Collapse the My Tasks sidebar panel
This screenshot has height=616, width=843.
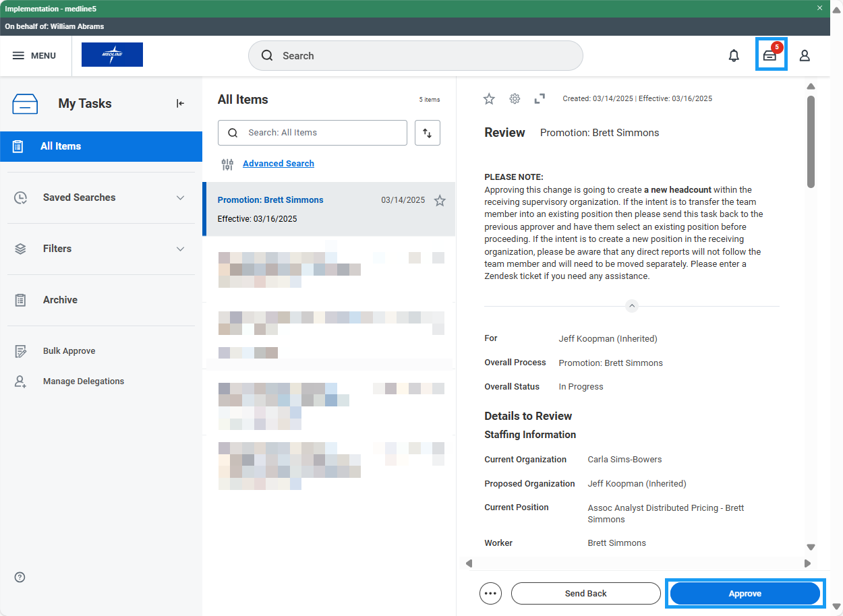[x=180, y=103]
